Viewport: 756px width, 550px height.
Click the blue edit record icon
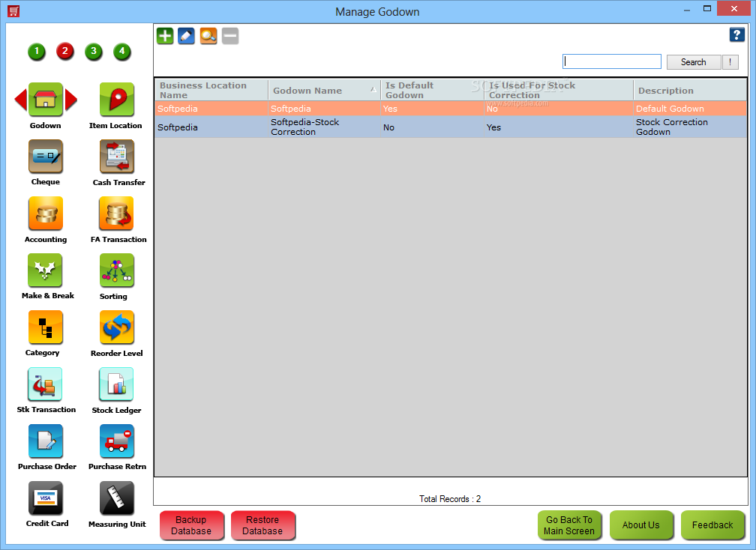pyautogui.click(x=186, y=36)
